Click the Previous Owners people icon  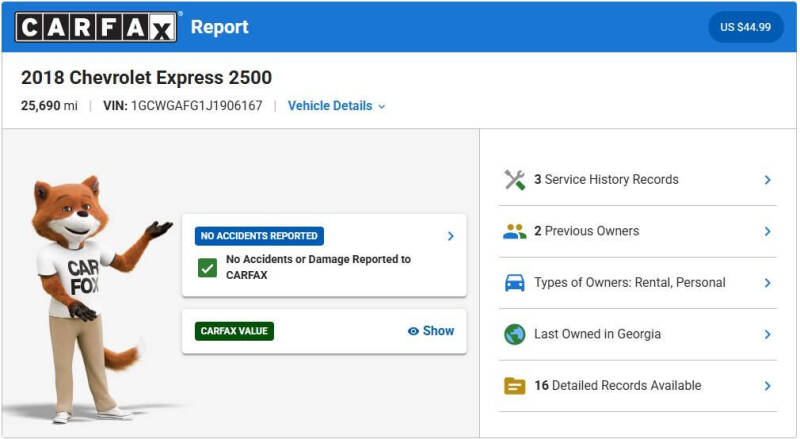[514, 231]
